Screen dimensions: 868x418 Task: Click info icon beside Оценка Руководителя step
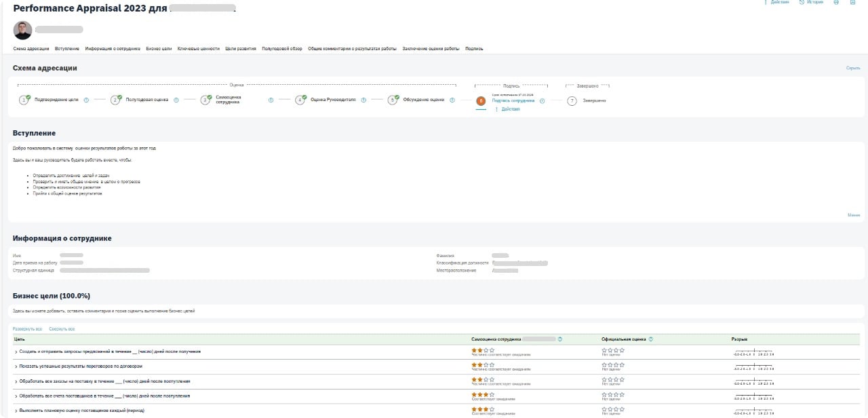[363, 100]
